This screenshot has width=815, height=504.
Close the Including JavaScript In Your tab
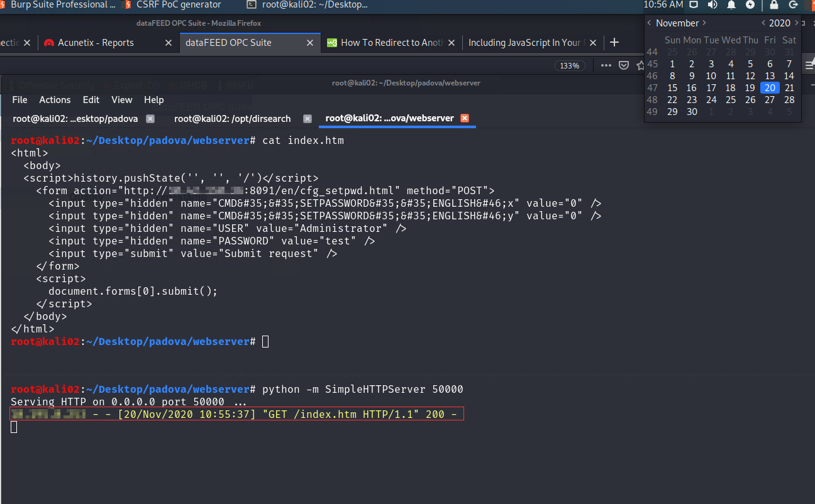point(594,43)
